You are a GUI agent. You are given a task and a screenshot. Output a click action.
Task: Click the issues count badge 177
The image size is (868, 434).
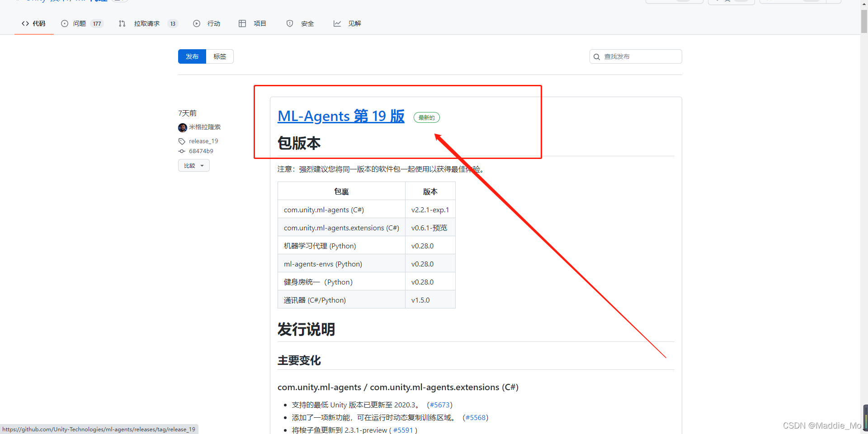click(x=97, y=23)
